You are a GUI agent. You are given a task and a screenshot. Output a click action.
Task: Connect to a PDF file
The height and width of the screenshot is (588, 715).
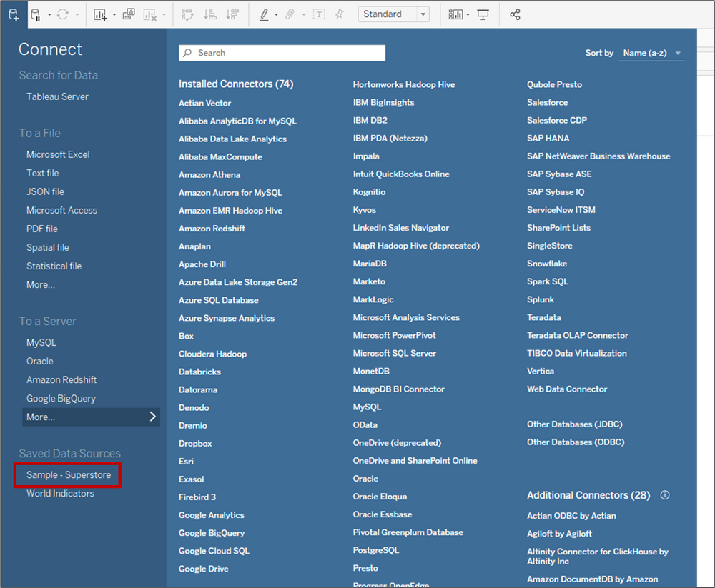[x=42, y=229]
